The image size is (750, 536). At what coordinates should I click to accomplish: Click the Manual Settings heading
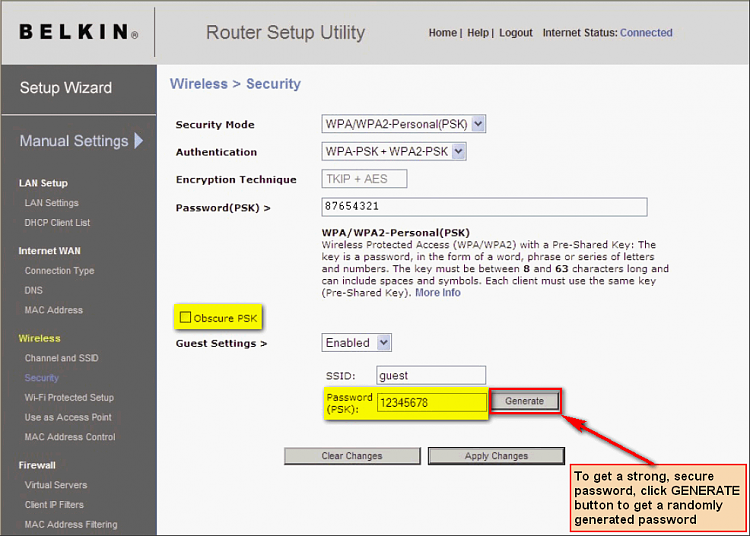pos(74,141)
